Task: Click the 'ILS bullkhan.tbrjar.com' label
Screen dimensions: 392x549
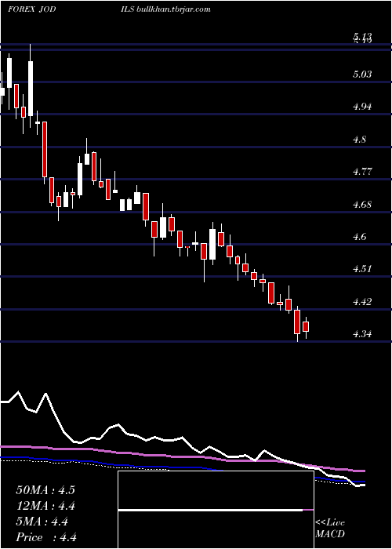Action: tap(165, 9)
